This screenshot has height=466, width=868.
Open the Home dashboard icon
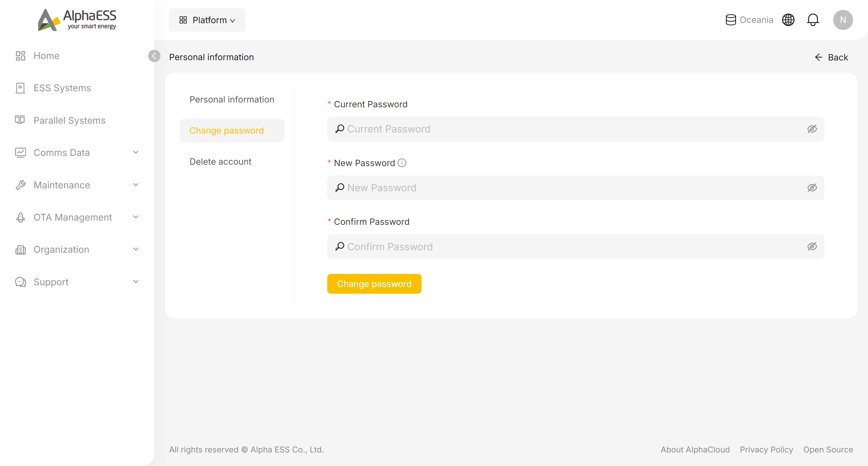click(21, 56)
